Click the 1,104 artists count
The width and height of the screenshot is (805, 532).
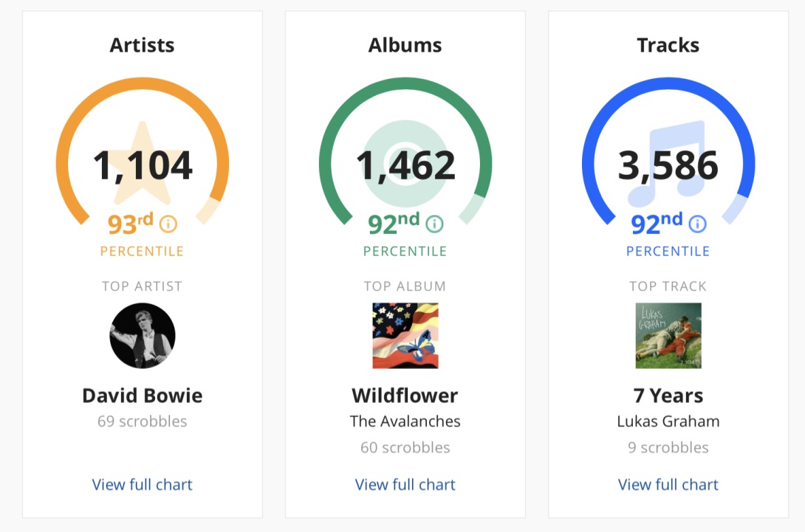pos(143,166)
